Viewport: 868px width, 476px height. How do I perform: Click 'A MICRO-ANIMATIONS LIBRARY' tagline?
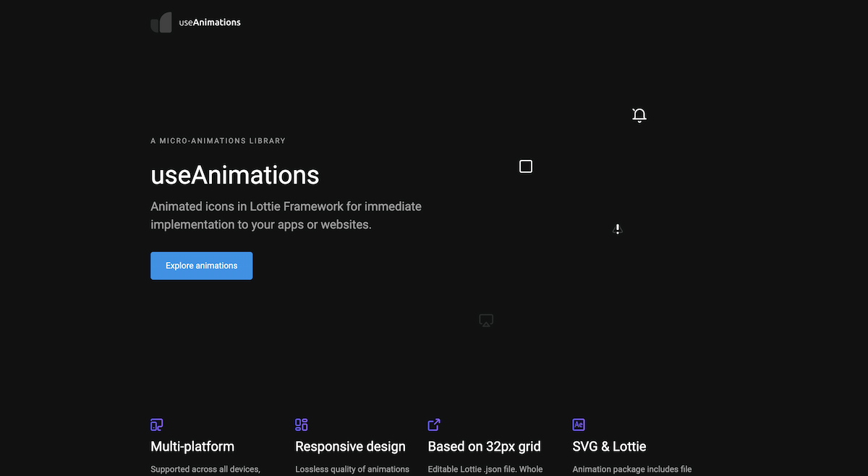[x=218, y=141]
